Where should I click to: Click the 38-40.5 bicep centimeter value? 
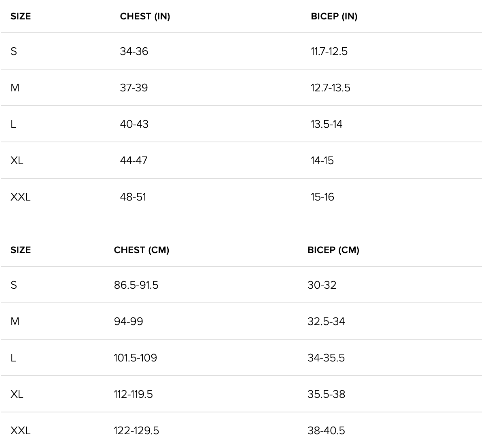[326, 431]
